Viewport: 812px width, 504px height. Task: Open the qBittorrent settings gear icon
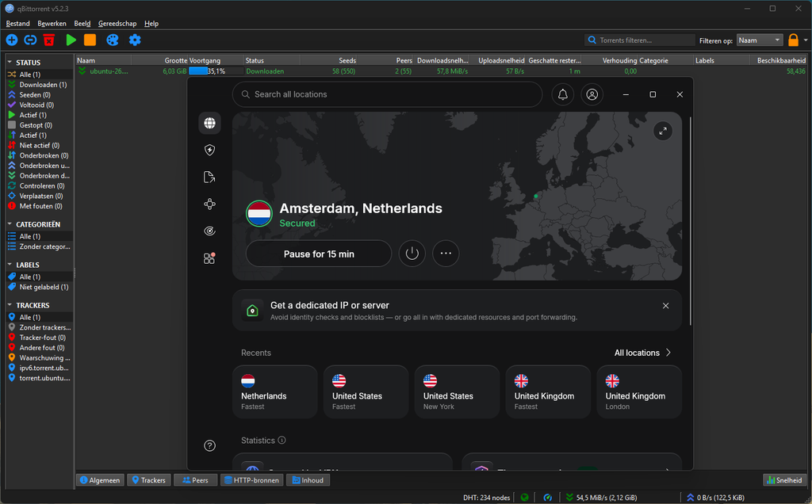click(x=135, y=40)
